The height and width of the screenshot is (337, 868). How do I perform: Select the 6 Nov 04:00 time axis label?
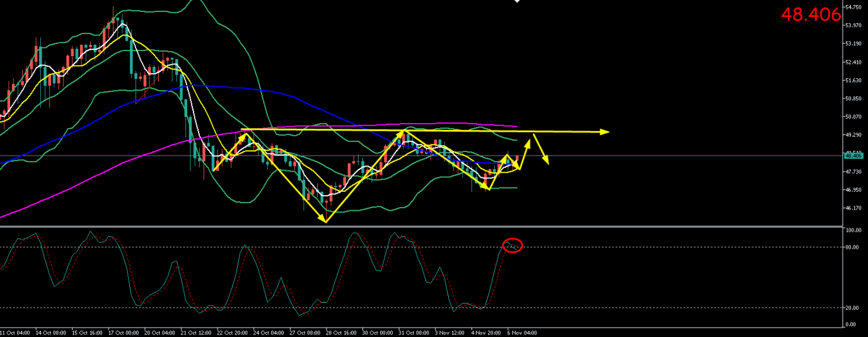522,332
